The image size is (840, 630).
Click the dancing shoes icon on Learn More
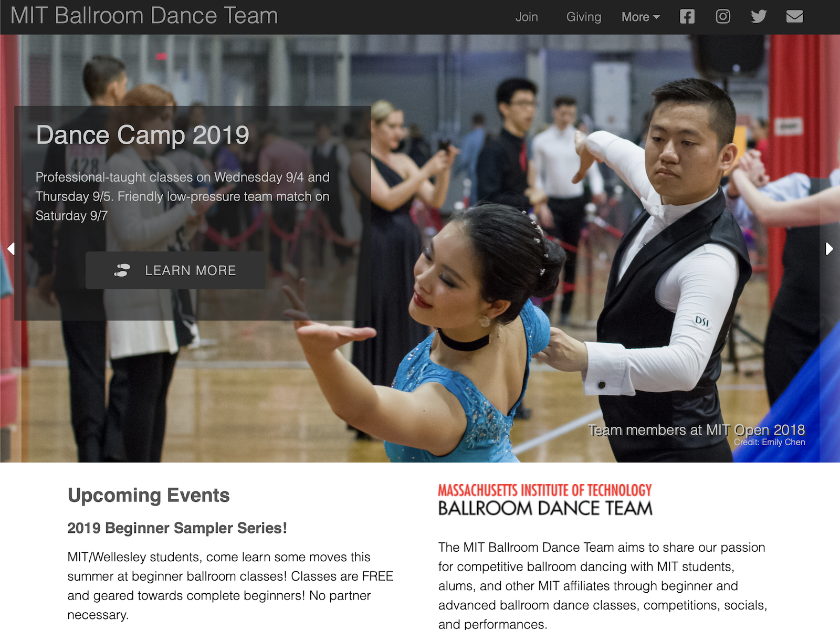point(122,270)
